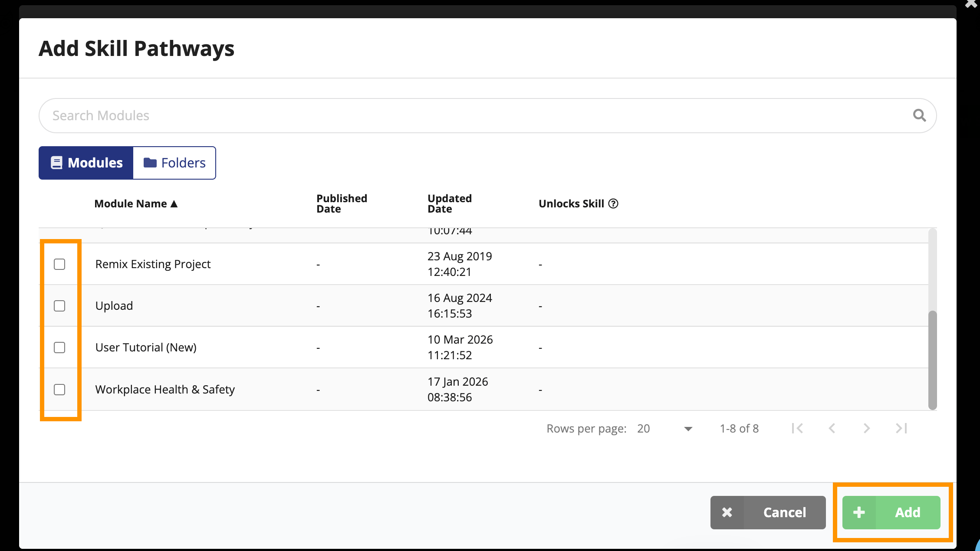Screen dimensions: 980x551
Task: Sort by the Updated Date column header
Action: [449, 203]
